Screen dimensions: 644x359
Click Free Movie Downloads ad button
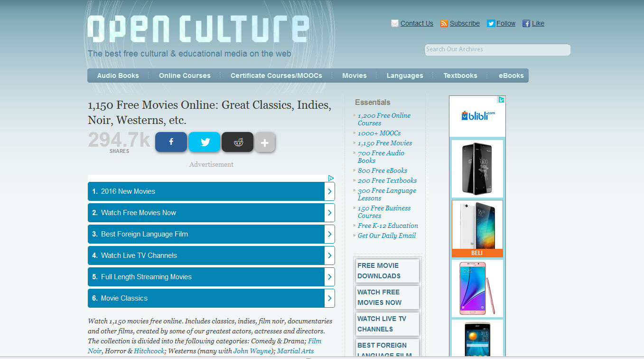coord(387,271)
